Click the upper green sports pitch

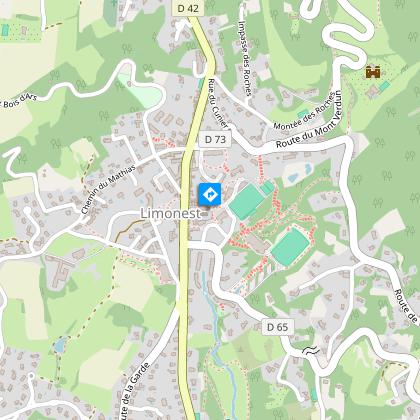click(247, 202)
